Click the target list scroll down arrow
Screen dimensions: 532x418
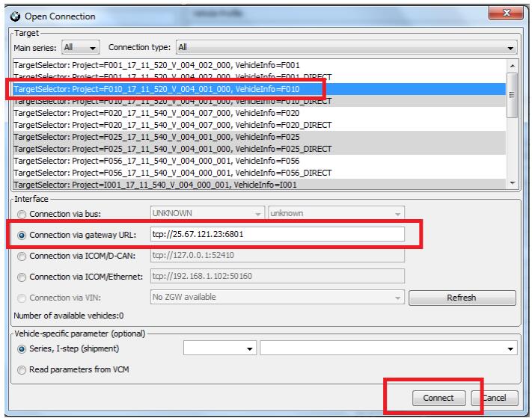coord(513,183)
